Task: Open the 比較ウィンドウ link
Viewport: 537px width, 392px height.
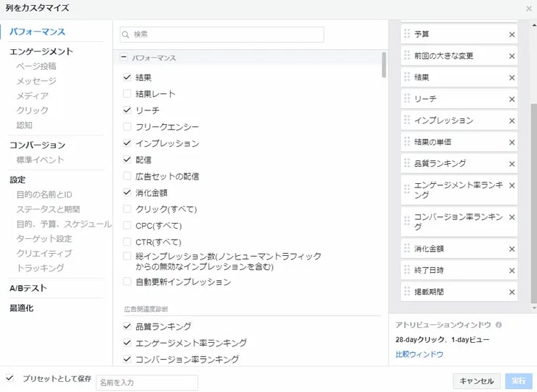Action: coord(419,354)
